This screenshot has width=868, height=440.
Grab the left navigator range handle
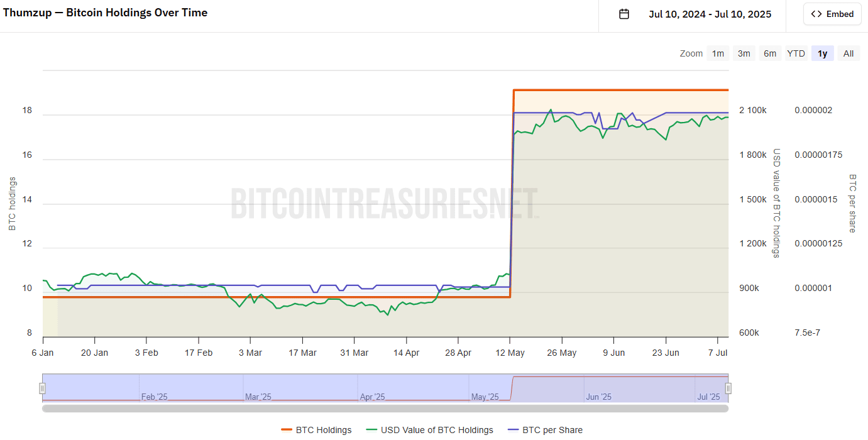42,388
